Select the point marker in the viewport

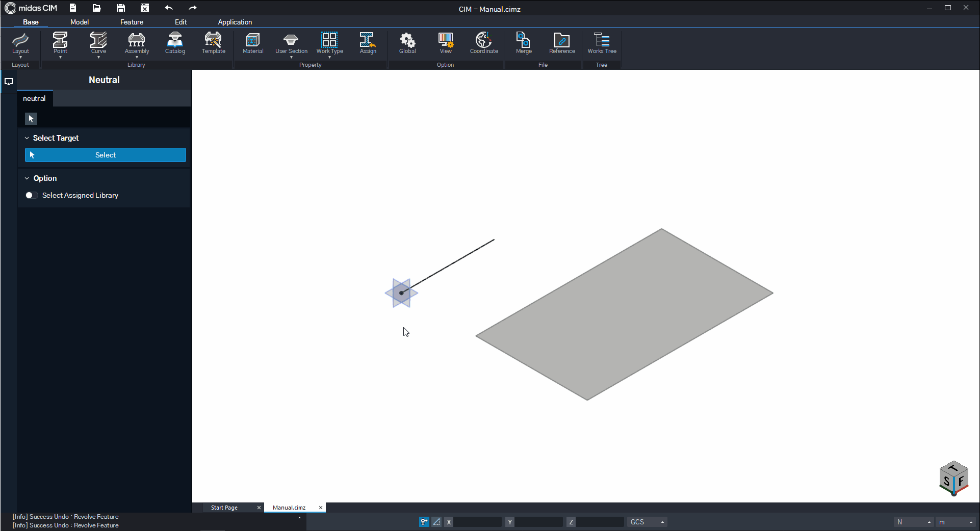[x=401, y=293]
